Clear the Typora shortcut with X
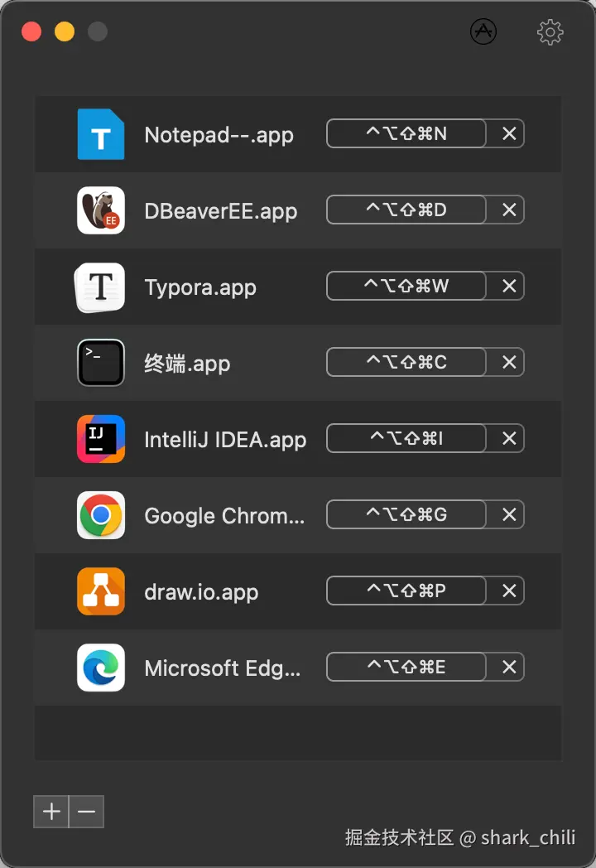The width and height of the screenshot is (596, 868). click(x=509, y=287)
